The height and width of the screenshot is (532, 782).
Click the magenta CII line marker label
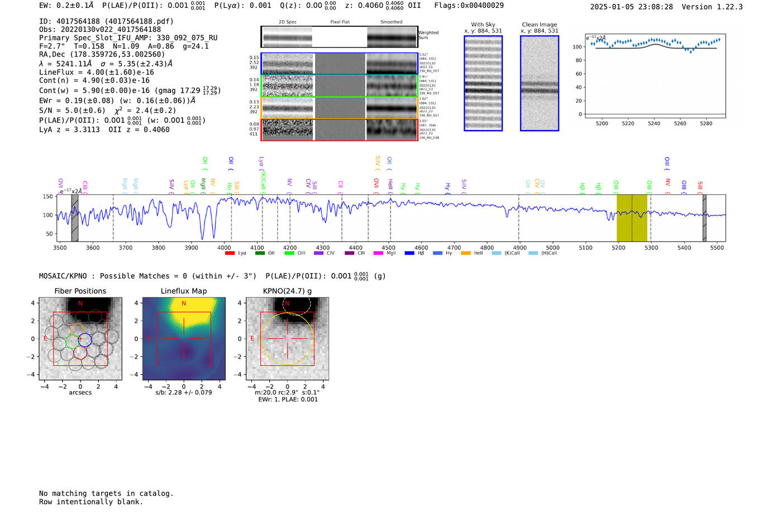(340, 187)
